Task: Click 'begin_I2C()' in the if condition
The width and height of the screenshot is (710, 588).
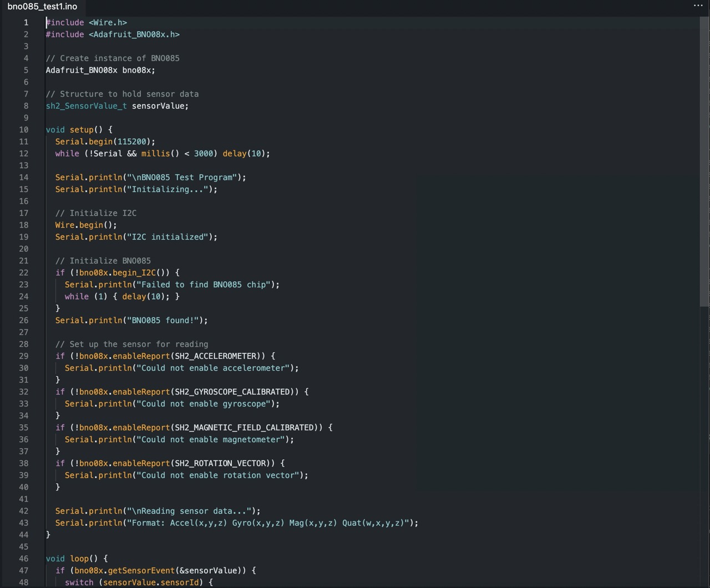Action: 141,273
